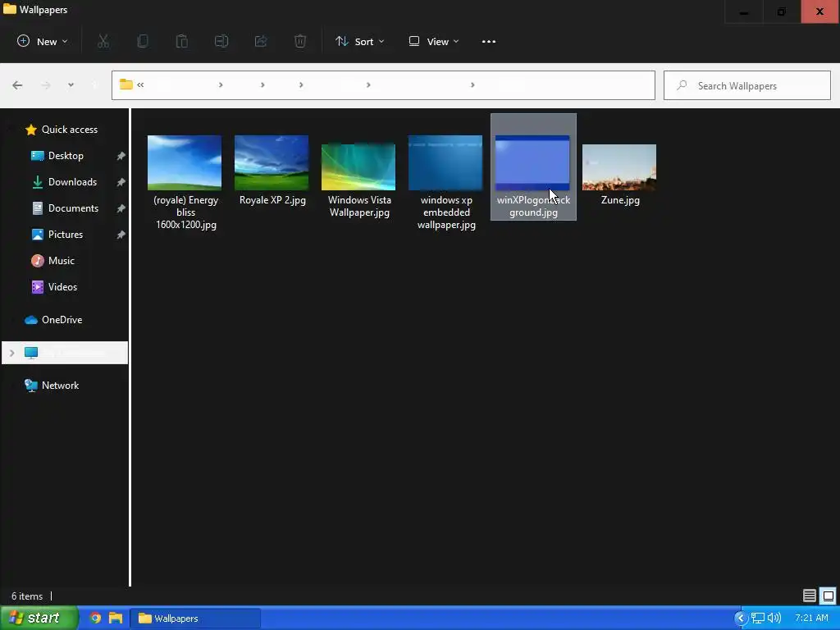Click the Share icon in toolbar
This screenshot has width=840, height=630.
coord(261,41)
